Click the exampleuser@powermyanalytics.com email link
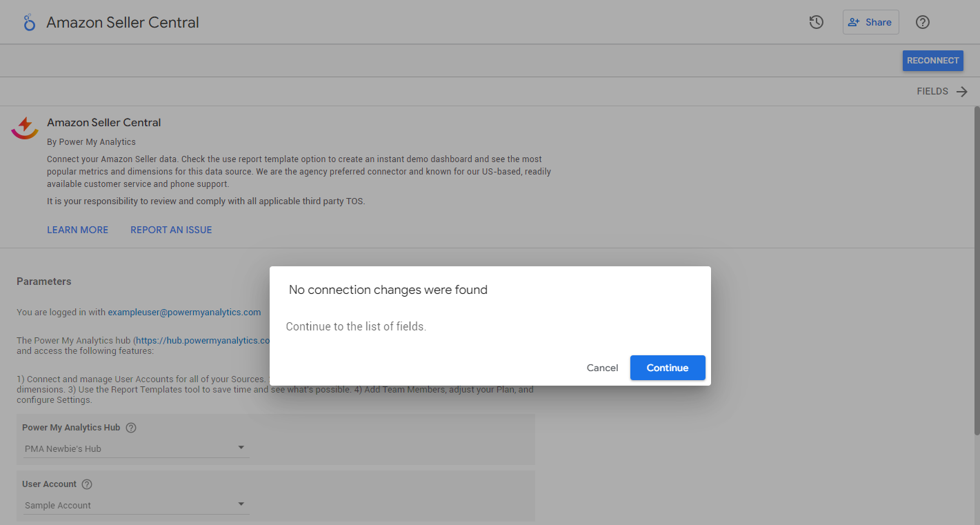The height and width of the screenshot is (525, 980). (184, 312)
